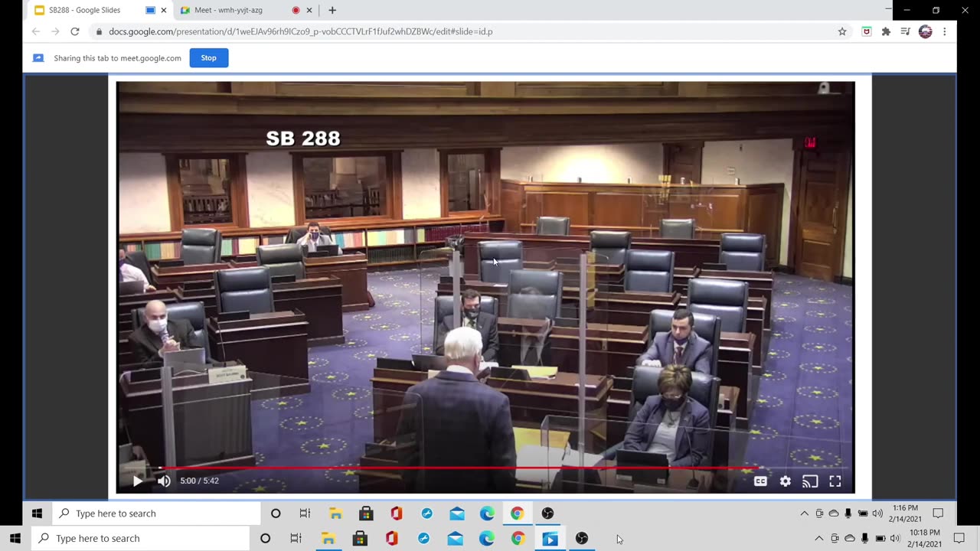Screen dimensions: 980x551
Task: Play the SB 288 video
Action: coord(138,481)
